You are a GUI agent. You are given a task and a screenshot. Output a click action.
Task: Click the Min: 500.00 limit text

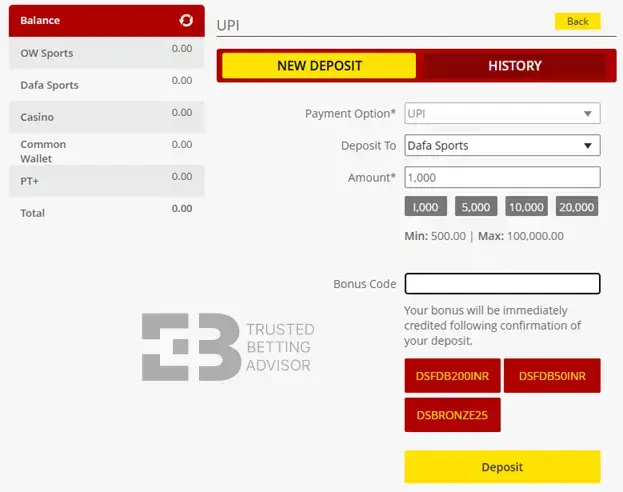[x=435, y=236]
